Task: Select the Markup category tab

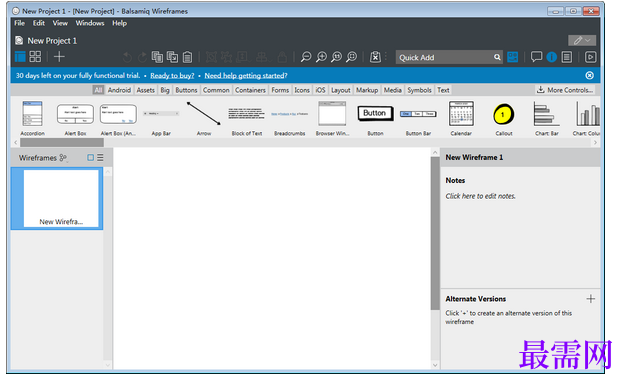Action: click(367, 90)
